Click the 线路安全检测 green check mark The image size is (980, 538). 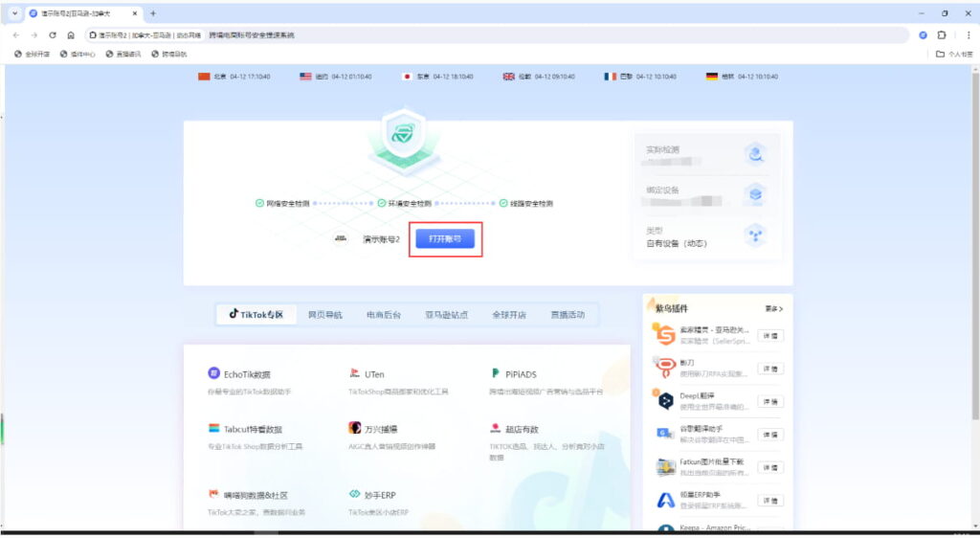pyautogui.click(x=502, y=204)
